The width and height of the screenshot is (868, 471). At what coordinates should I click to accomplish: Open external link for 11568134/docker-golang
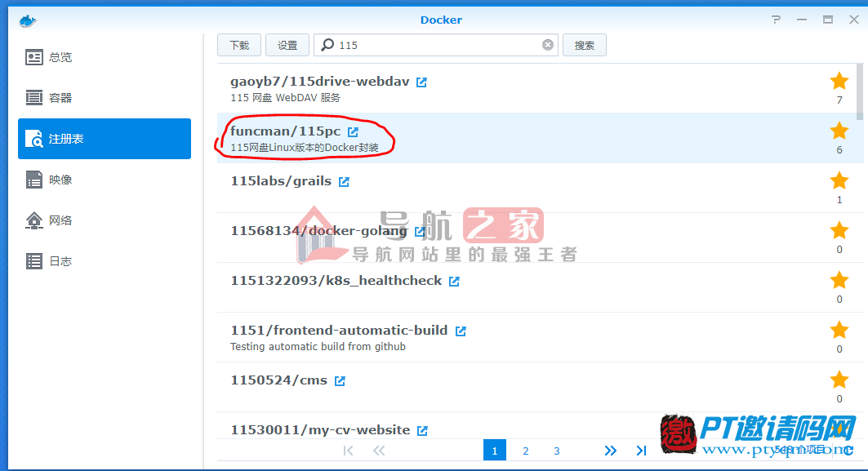click(x=420, y=231)
